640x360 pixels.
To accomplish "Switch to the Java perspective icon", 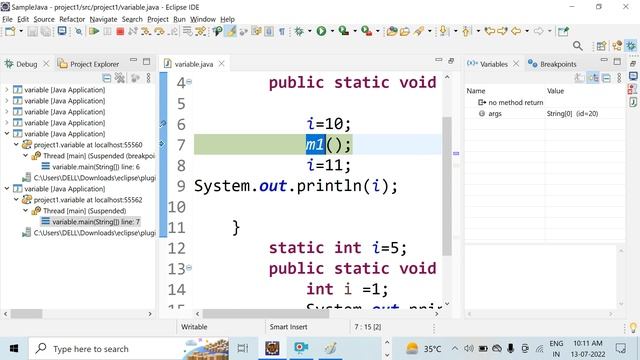I will pos(617,46).
